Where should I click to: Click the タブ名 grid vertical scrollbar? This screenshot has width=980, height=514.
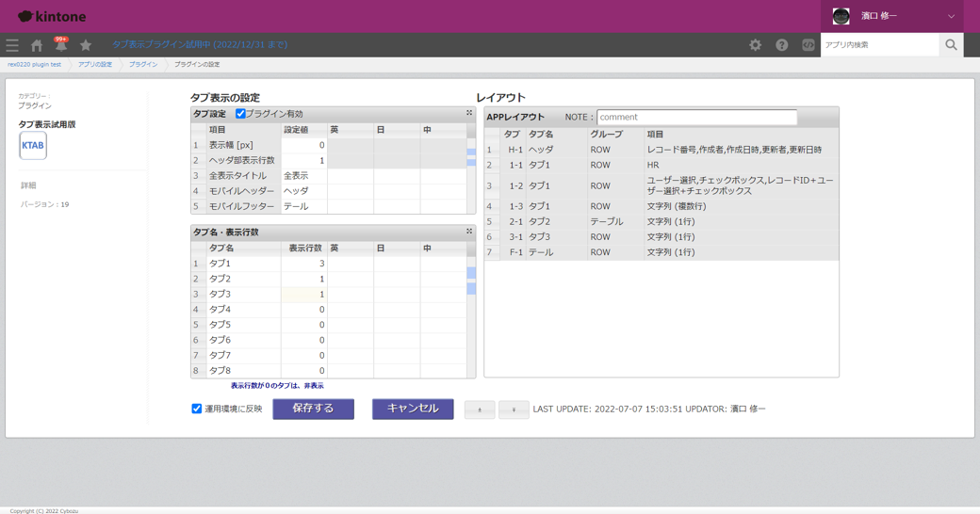[471, 310]
